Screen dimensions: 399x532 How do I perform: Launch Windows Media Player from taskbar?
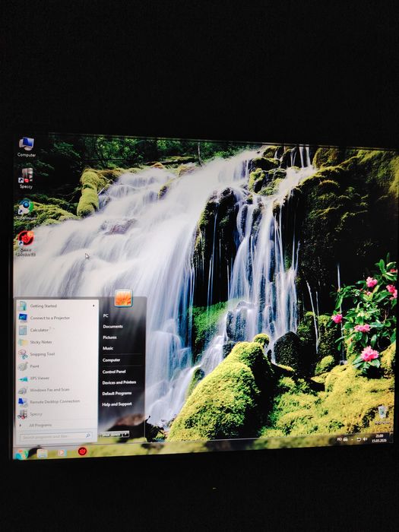(62, 453)
